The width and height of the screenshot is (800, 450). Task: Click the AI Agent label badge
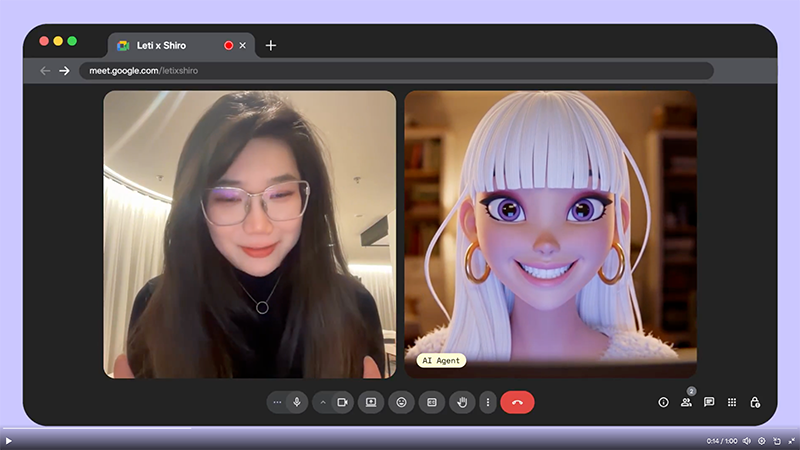pyautogui.click(x=441, y=361)
